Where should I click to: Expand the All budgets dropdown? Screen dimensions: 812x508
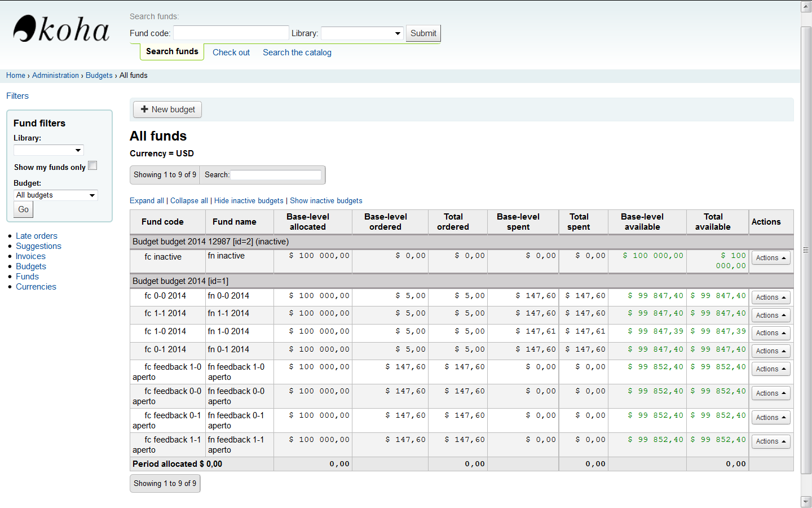click(x=55, y=195)
